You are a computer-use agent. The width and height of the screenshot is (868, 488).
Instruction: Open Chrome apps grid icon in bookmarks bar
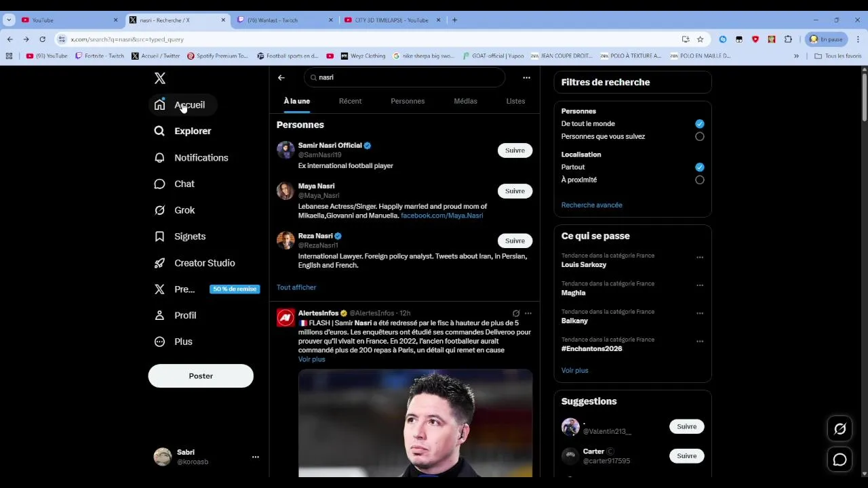[x=9, y=56]
